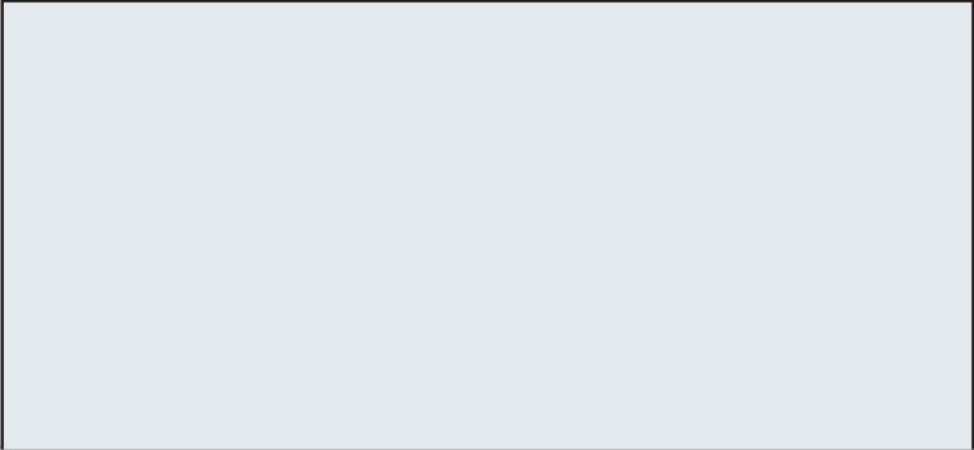Click the dark left border line
This screenshot has width=974, height=450.
(x=2, y=225)
